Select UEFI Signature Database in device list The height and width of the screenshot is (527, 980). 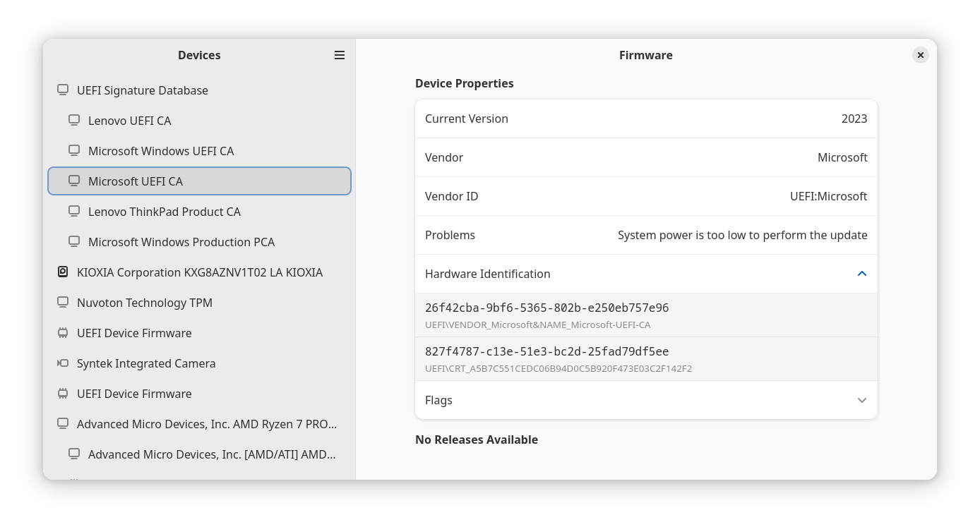[199, 90]
